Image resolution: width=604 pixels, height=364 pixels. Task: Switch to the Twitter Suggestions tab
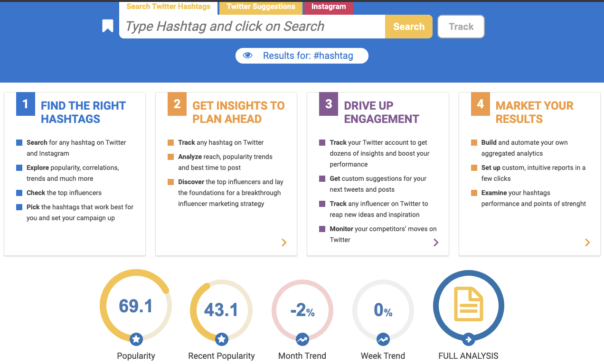(261, 7)
